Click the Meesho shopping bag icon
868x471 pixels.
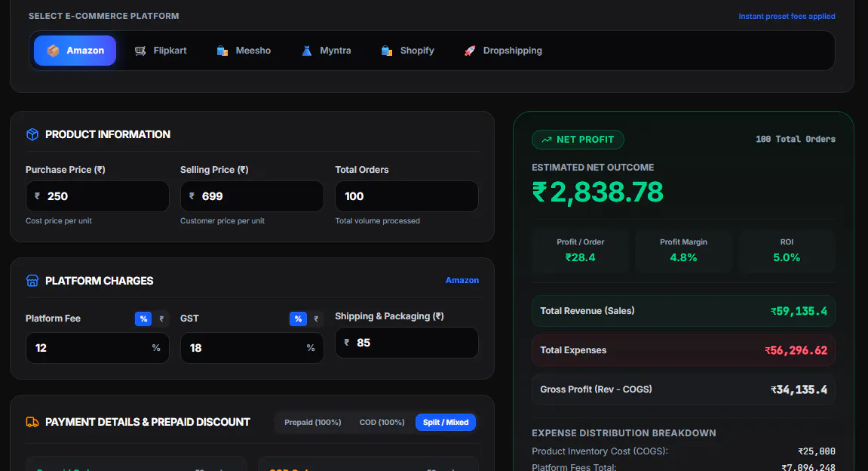click(x=222, y=51)
